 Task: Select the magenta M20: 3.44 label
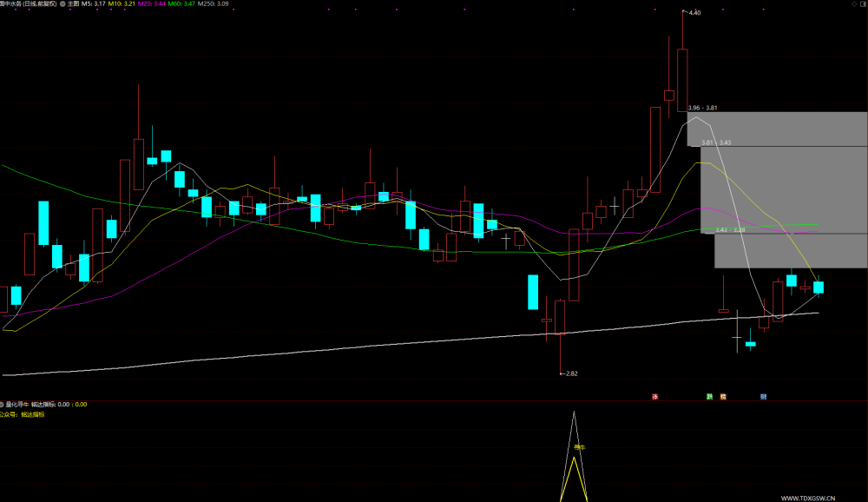(x=152, y=3)
